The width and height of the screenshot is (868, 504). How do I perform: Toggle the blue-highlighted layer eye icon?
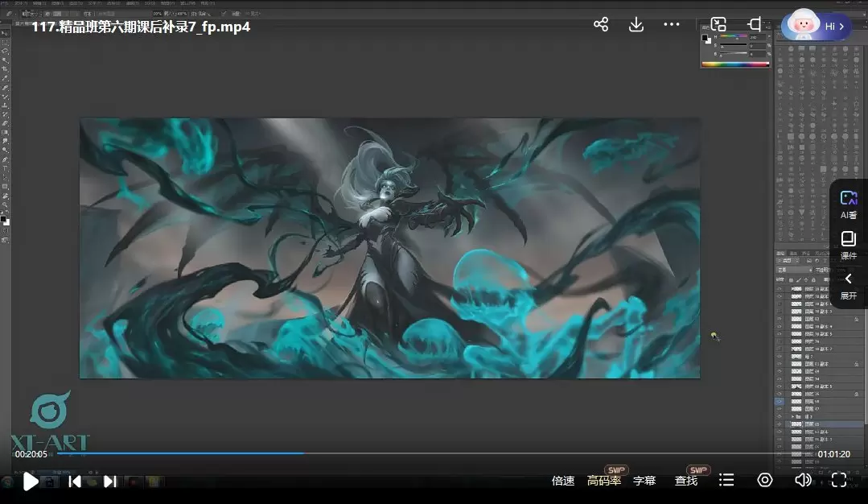780,402
